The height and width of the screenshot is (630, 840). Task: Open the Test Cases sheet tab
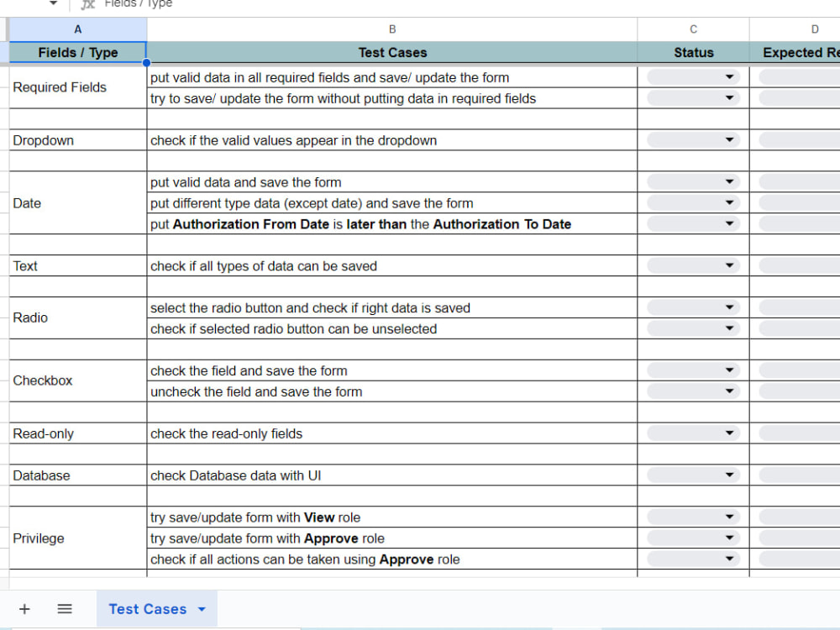(x=148, y=609)
